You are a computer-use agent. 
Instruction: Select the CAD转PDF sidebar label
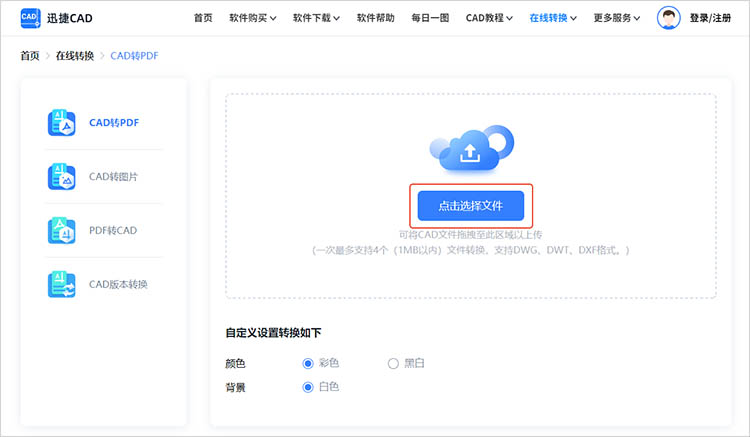coord(114,123)
